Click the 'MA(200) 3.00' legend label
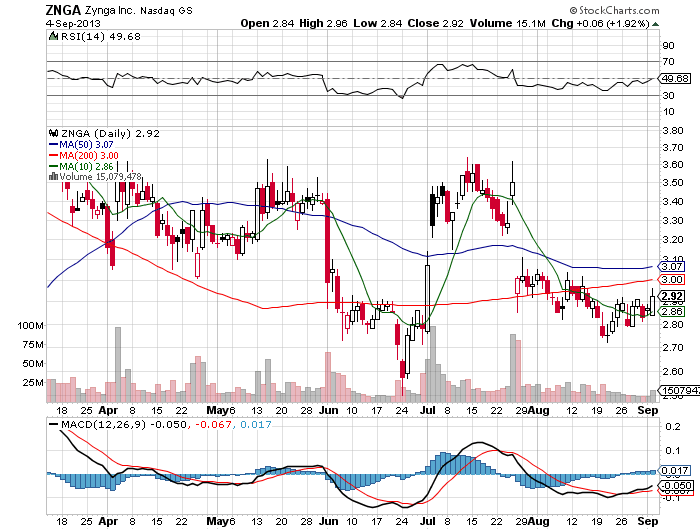The width and height of the screenshot is (700, 530). click(89, 155)
